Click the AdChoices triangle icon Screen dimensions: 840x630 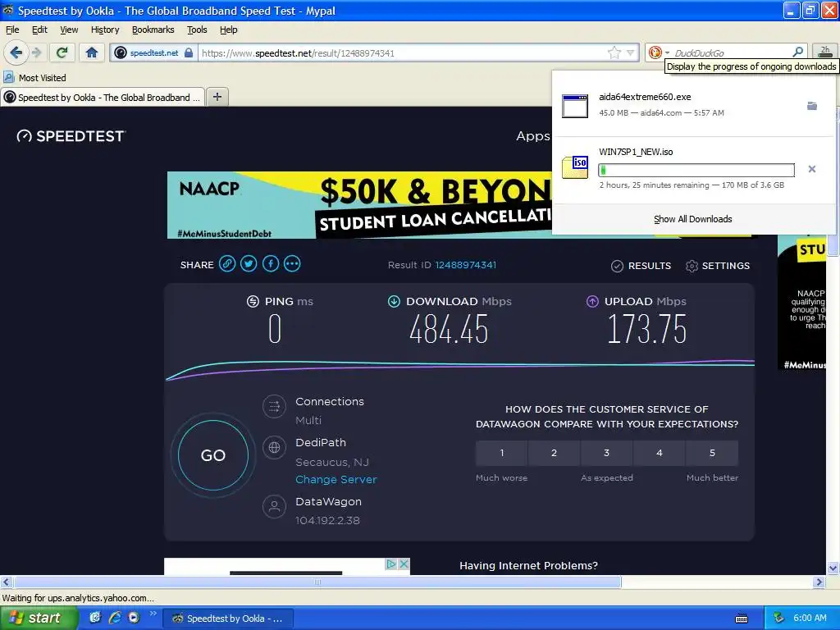pyautogui.click(x=391, y=564)
